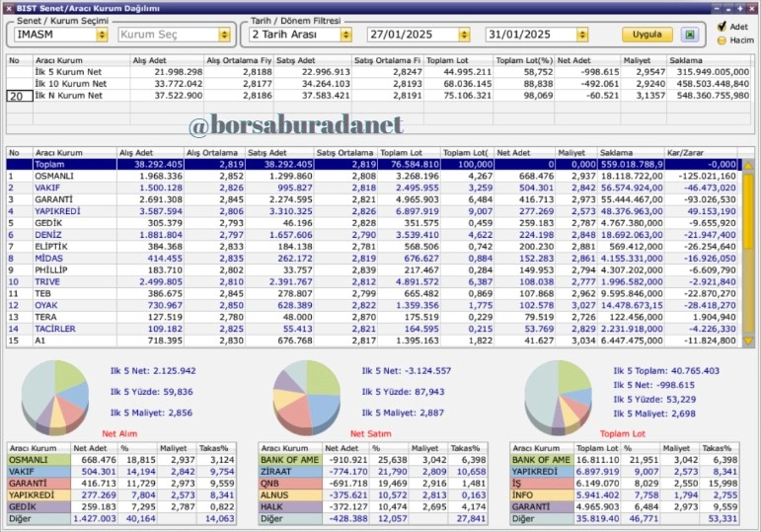761x532 pixels.
Task: Sort main table by Satış Ortalama header
Action: (345, 153)
